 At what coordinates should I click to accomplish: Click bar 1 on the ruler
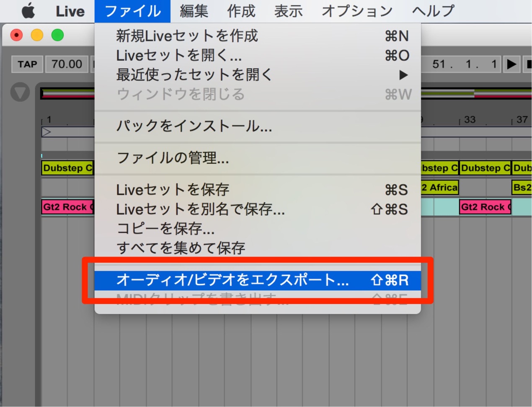tap(49, 120)
